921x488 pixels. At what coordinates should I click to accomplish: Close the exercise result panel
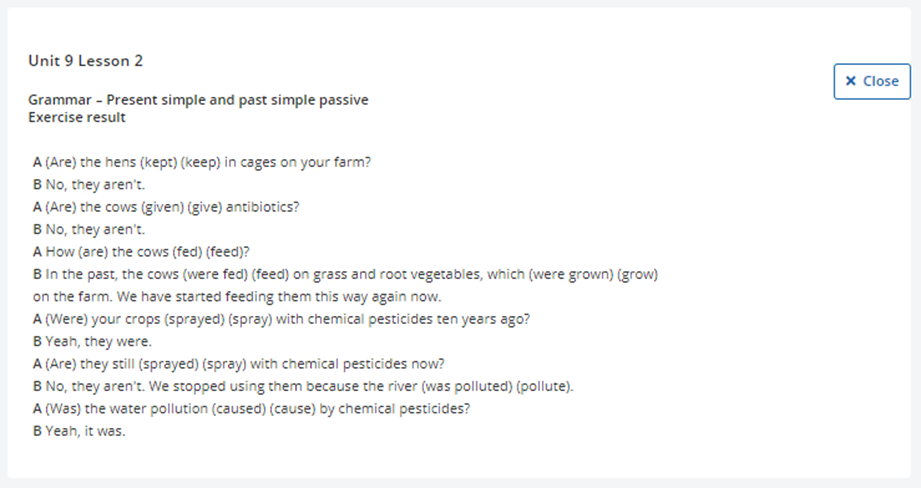872,82
